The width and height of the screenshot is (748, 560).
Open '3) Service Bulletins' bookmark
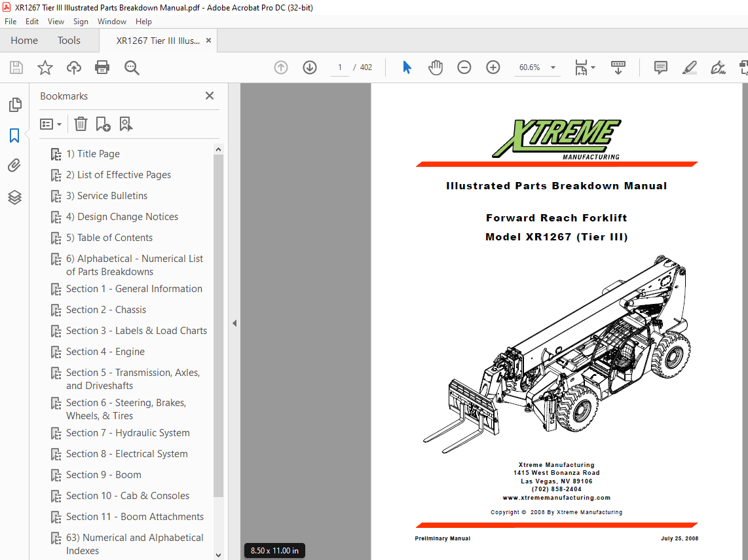pyautogui.click(x=106, y=196)
